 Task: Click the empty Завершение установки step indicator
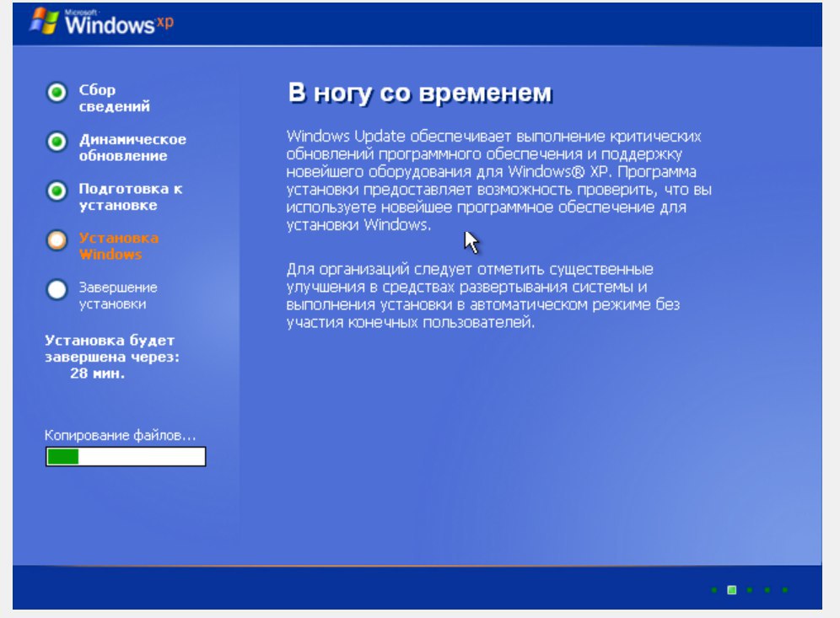[x=57, y=289]
